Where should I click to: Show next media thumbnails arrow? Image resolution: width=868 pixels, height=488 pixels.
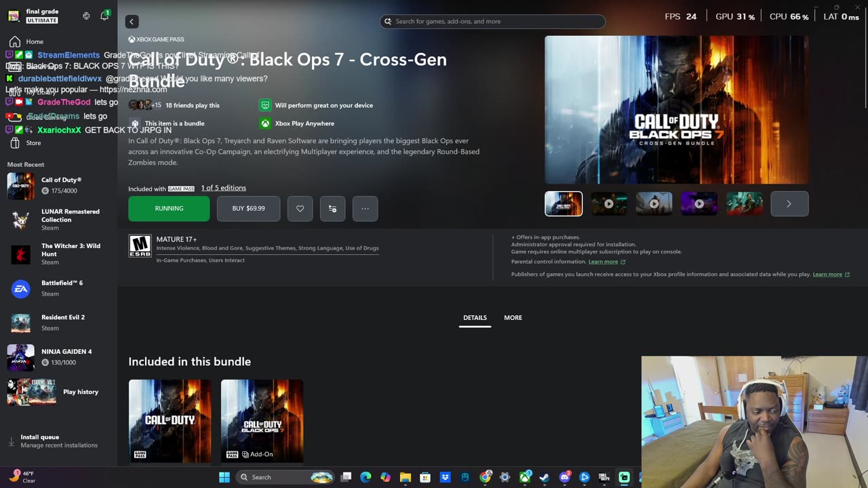(789, 204)
